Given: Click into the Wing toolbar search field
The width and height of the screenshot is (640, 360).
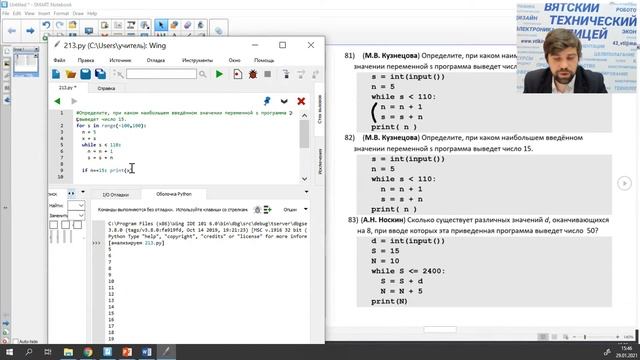Looking at the screenshot, I should click(161, 74).
